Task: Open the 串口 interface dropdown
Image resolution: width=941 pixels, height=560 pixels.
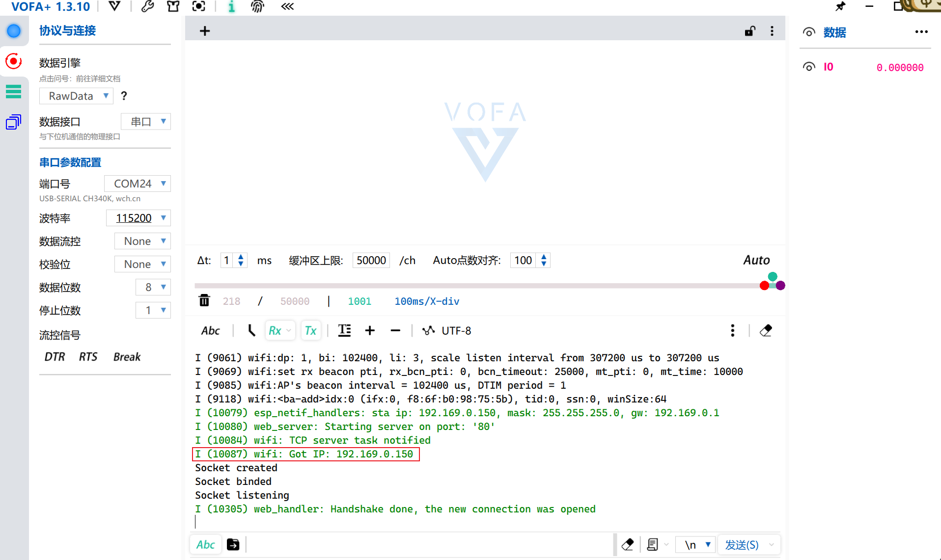Action: click(146, 121)
